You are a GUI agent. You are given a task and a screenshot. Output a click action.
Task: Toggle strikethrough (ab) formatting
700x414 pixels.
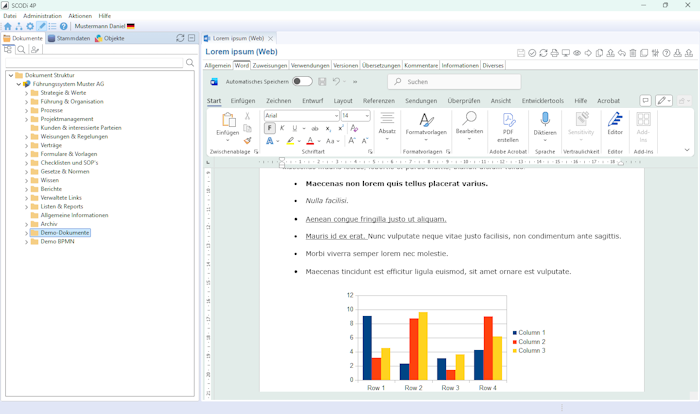[315, 128]
